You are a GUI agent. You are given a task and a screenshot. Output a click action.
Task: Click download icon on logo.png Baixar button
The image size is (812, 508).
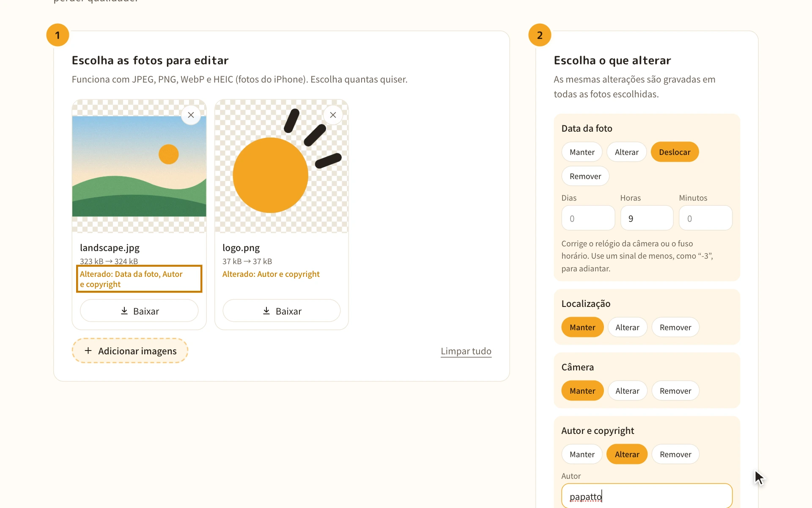pos(266,311)
